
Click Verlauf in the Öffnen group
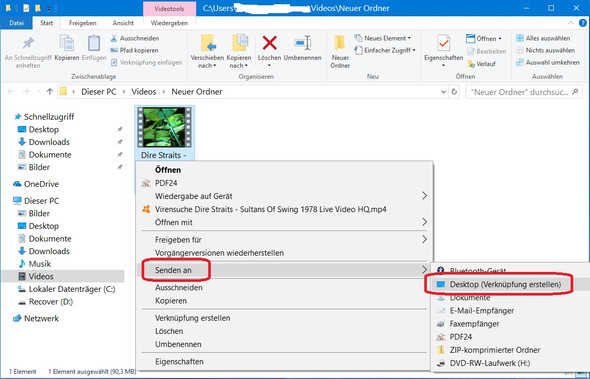point(481,64)
